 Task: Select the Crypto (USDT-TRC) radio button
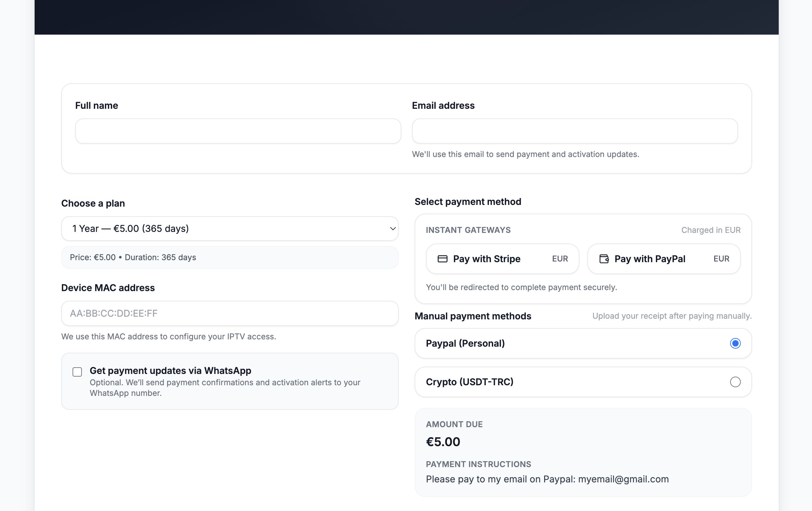(x=735, y=382)
